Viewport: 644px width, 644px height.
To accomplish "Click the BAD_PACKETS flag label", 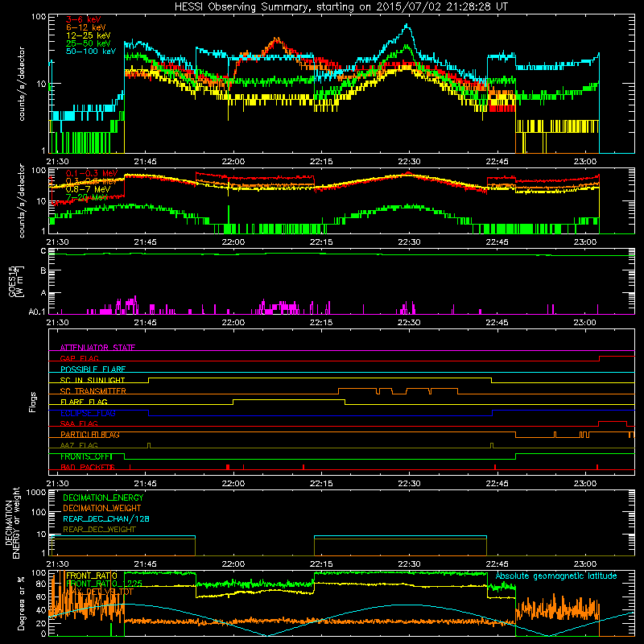I will pyautogui.click(x=88, y=467).
